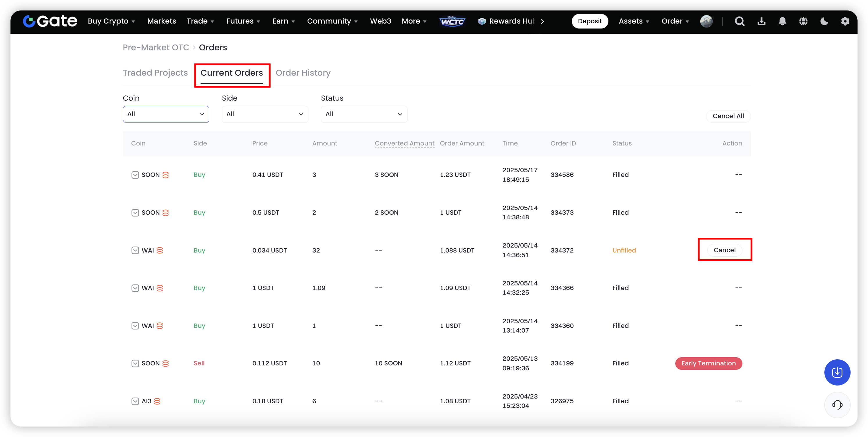The width and height of the screenshot is (868, 437).
Task: Click Early Termination on SOON sell order
Action: (x=708, y=363)
